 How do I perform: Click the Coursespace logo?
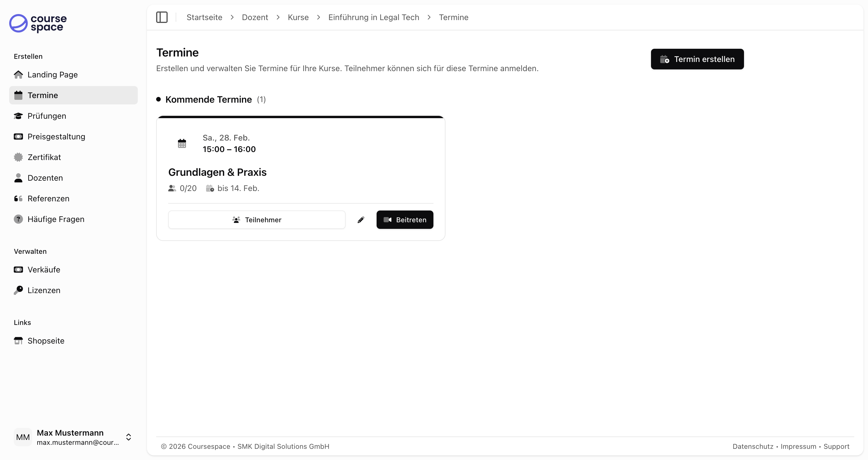38,23
